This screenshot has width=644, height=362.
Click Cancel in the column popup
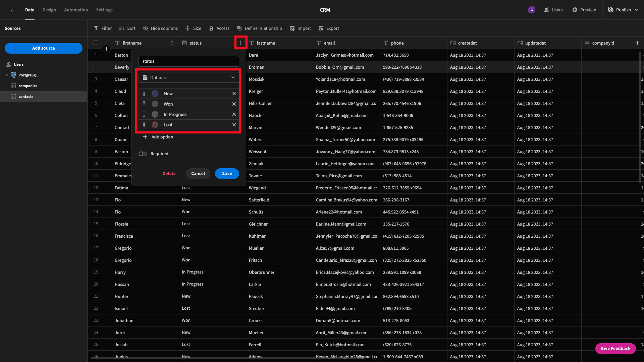pyautogui.click(x=198, y=174)
